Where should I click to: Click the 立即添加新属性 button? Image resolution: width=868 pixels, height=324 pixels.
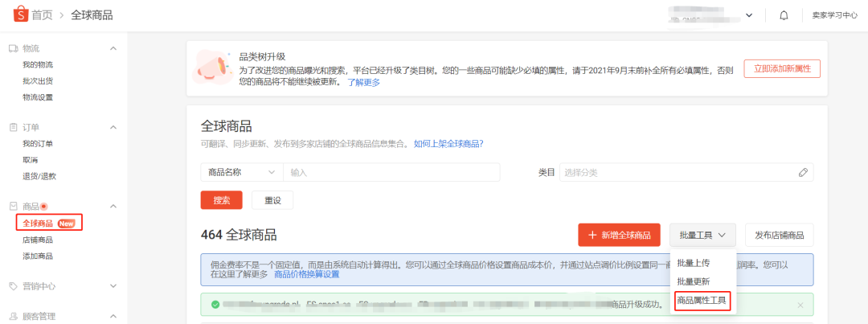781,69
